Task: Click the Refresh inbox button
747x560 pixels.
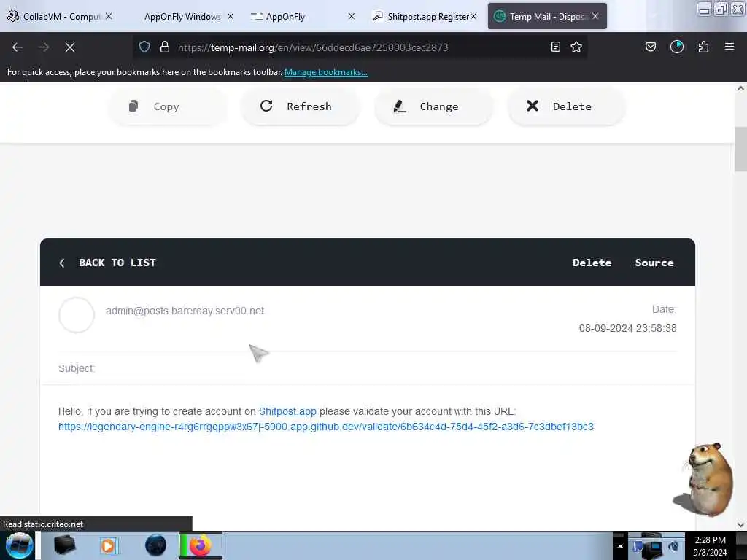Action: pos(300,106)
